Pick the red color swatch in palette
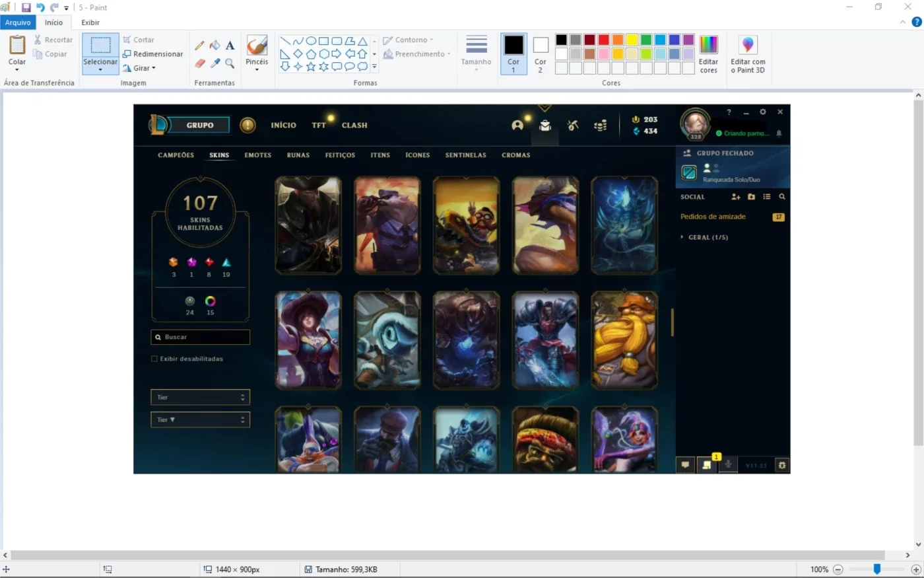The width and height of the screenshot is (924, 578). pos(603,40)
